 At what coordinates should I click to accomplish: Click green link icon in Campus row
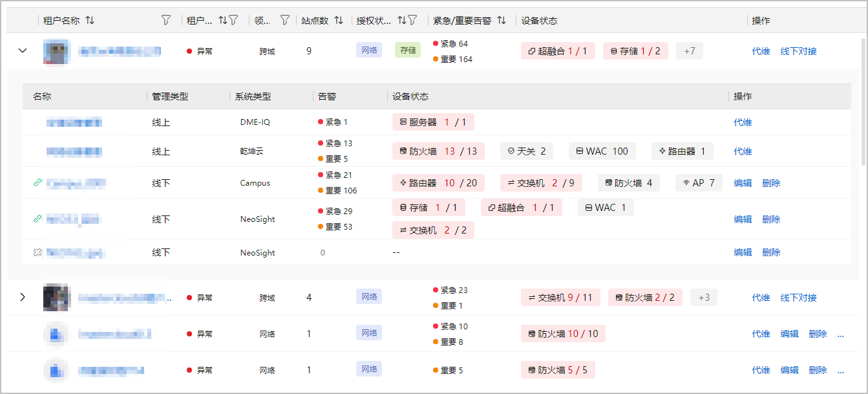(x=37, y=183)
